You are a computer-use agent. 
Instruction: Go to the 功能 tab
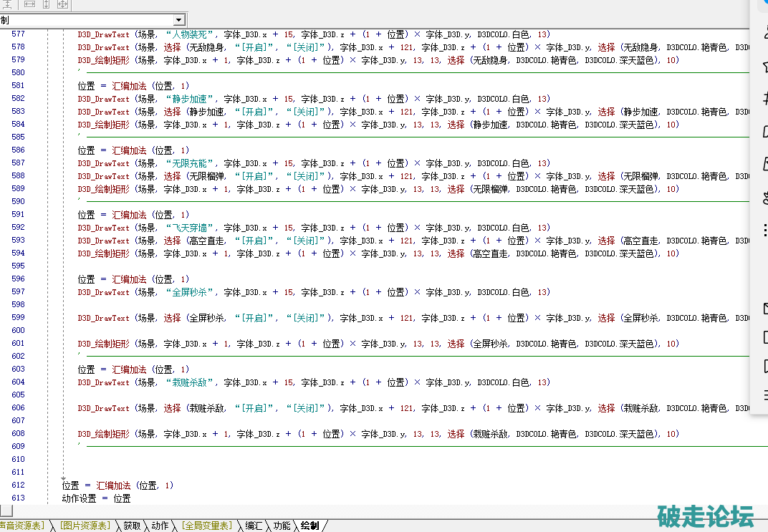pyautogui.click(x=282, y=526)
